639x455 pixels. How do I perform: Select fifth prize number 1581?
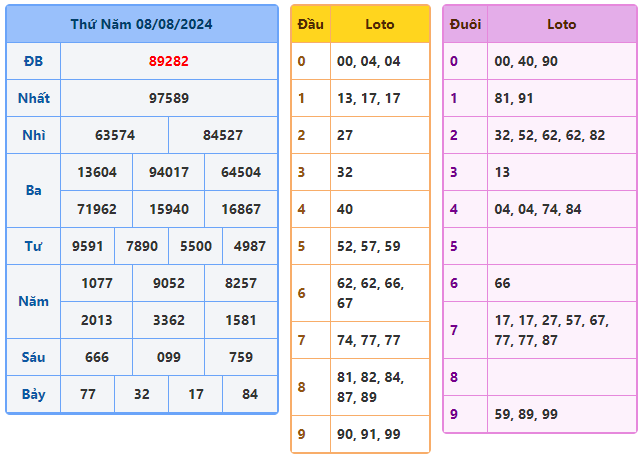(x=240, y=320)
